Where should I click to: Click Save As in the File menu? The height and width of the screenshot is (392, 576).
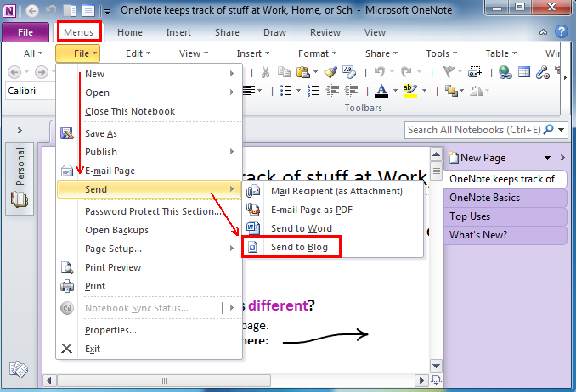pyautogui.click(x=149, y=133)
